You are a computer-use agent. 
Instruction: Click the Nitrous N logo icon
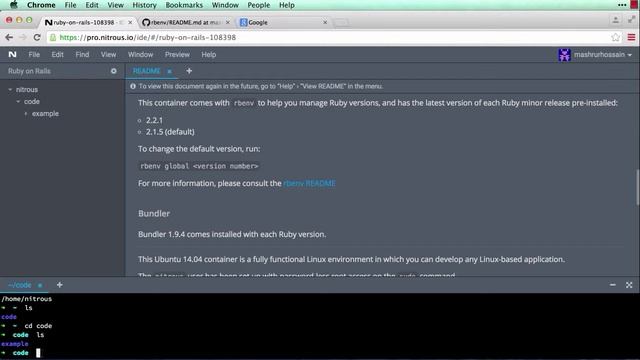pyautogui.click(x=12, y=54)
